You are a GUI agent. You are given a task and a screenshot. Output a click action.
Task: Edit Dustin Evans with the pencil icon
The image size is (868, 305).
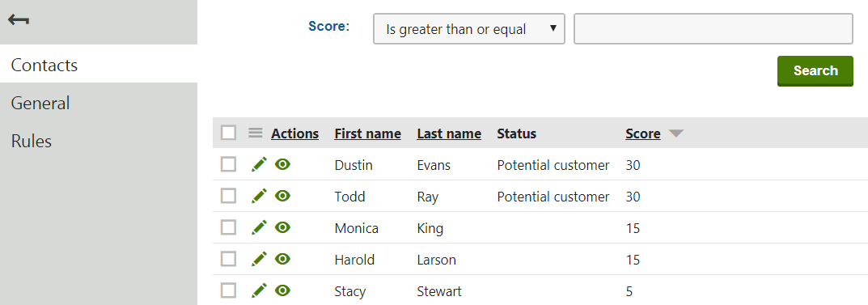coord(259,164)
